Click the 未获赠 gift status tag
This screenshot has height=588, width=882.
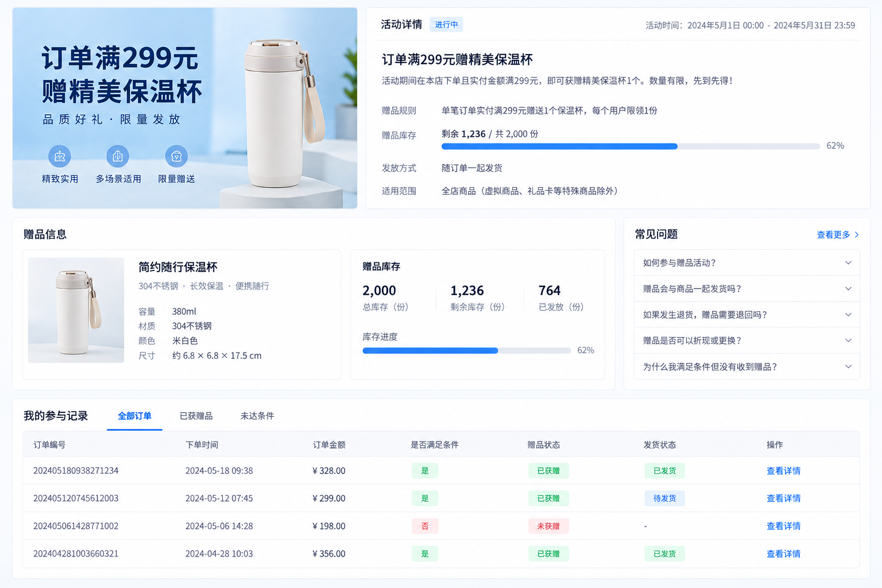point(548,525)
